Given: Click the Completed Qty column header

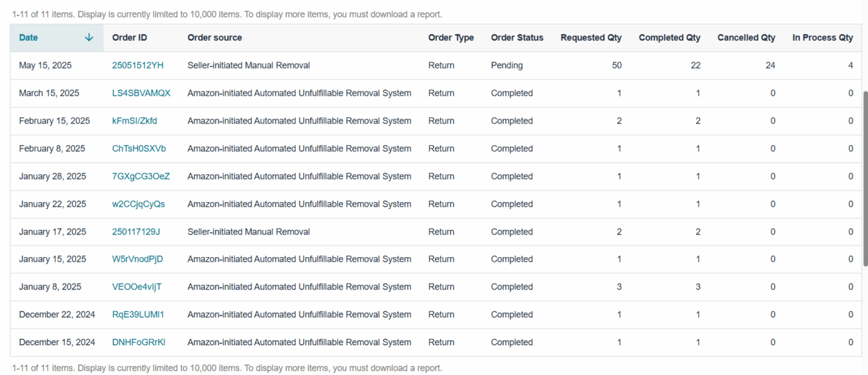Looking at the screenshot, I should pos(669,38).
